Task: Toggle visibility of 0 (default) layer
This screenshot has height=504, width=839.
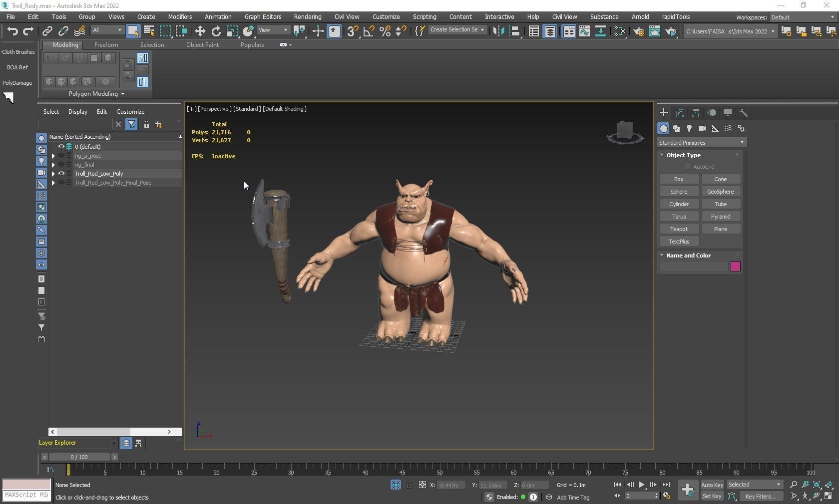Action: click(61, 147)
